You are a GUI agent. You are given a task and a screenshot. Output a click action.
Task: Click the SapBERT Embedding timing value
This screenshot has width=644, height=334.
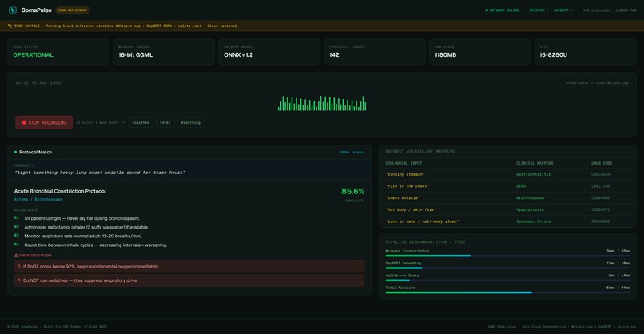click(618, 264)
